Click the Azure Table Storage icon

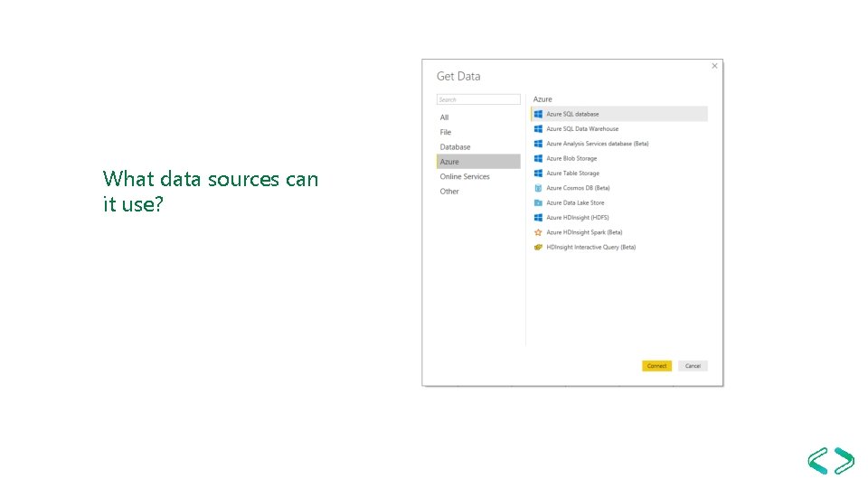pyautogui.click(x=538, y=174)
